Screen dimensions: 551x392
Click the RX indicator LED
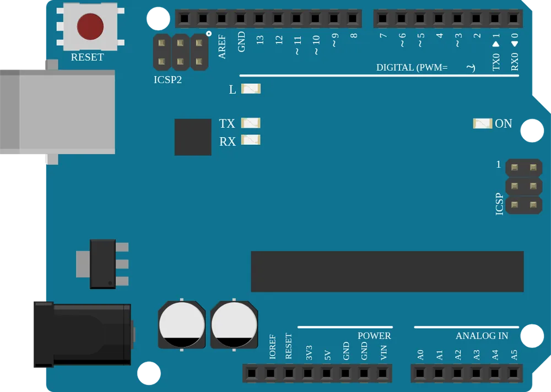[251, 140]
